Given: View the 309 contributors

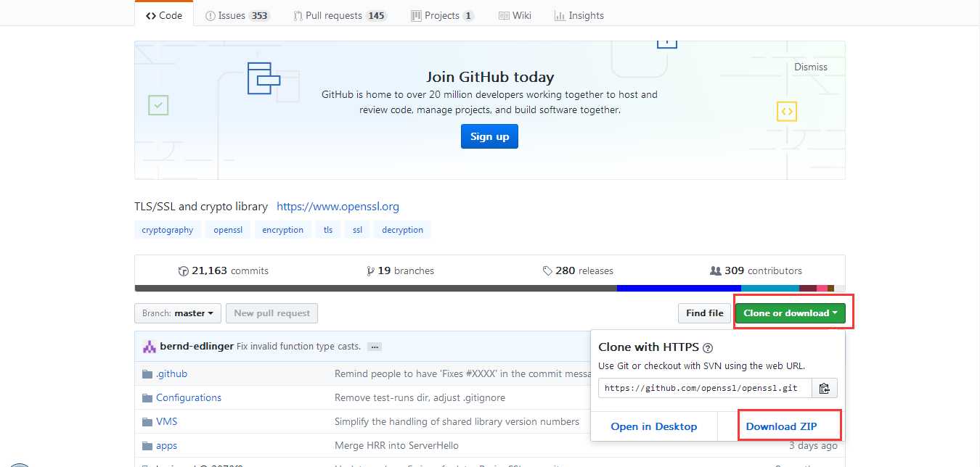Looking at the screenshot, I should click(x=756, y=270).
